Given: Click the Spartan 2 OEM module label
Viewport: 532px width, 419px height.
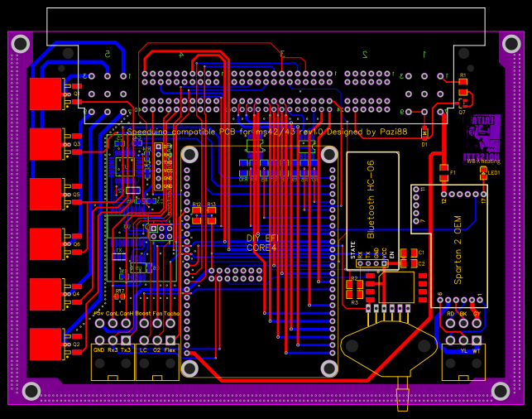Looking at the screenshot, I should 458,250.
